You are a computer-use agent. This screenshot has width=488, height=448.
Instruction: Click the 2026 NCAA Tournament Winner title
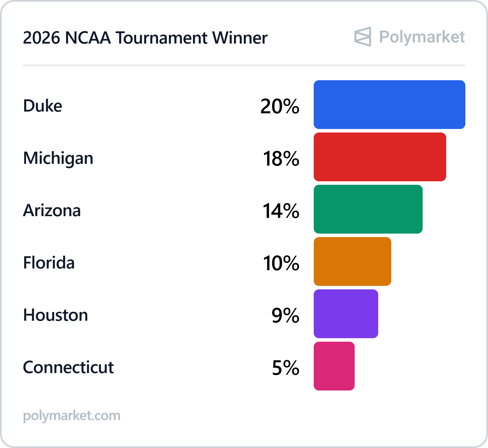click(x=145, y=38)
